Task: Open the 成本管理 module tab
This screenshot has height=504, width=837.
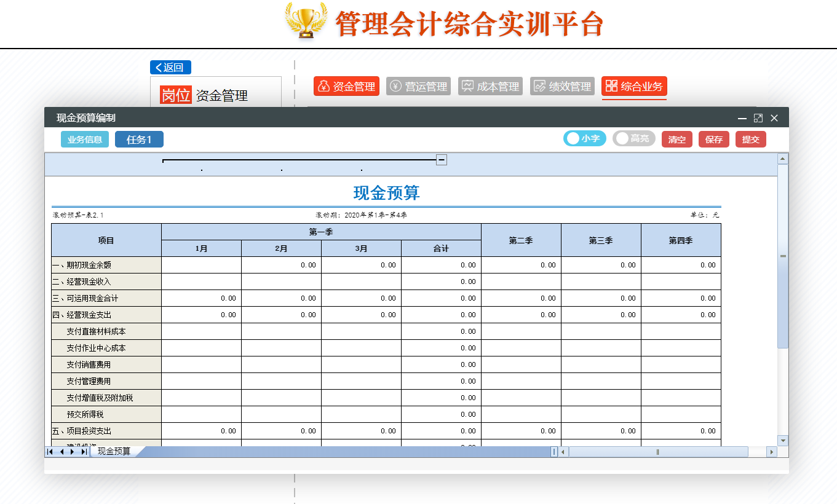Action: [490, 87]
